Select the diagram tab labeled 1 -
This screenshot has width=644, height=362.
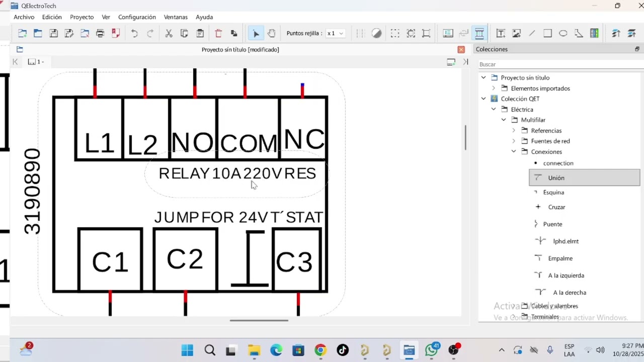[x=36, y=62]
